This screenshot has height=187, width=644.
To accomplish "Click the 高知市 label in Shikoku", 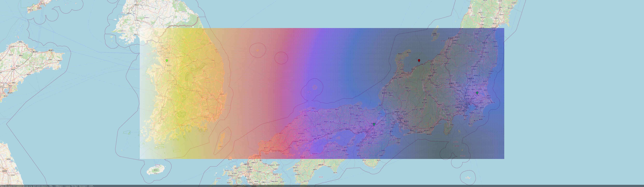I will click(321, 165).
